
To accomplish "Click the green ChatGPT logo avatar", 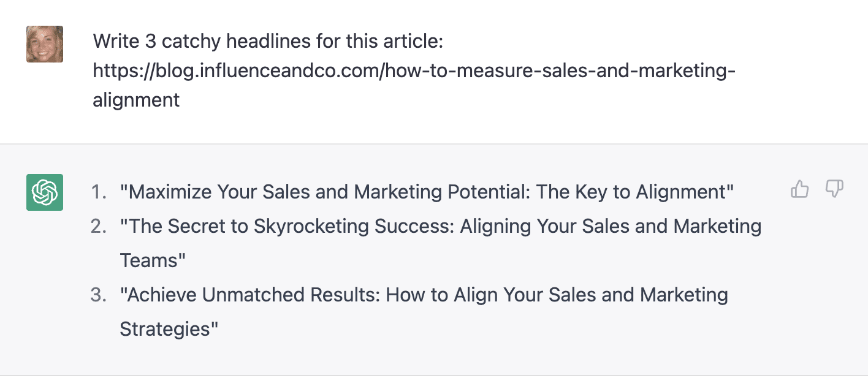I will pyautogui.click(x=45, y=192).
